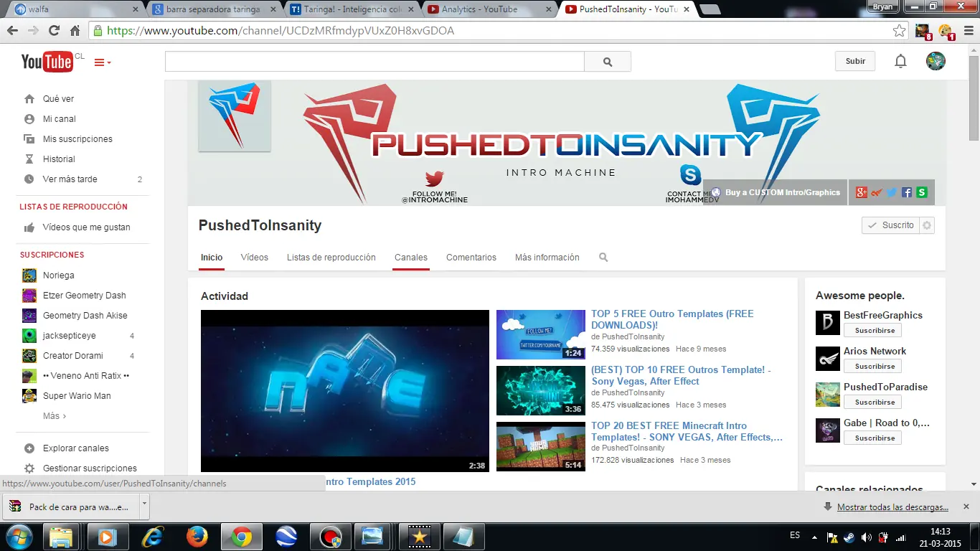Open Internet Explorer from the taskbar
The image size is (980, 551).
[151, 537]
